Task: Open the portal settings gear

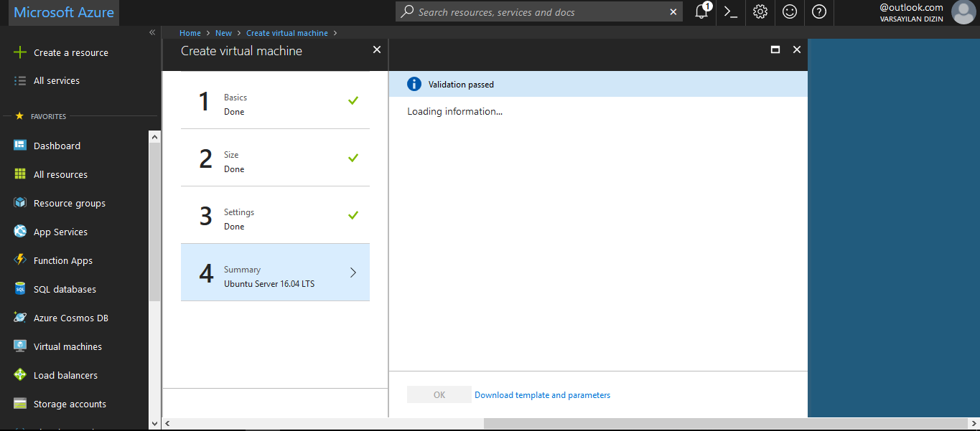Action: (x=760, y=12)
